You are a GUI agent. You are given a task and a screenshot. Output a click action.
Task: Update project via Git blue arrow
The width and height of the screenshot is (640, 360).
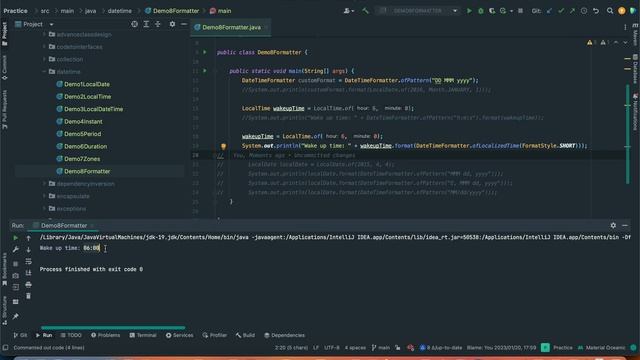549,11
